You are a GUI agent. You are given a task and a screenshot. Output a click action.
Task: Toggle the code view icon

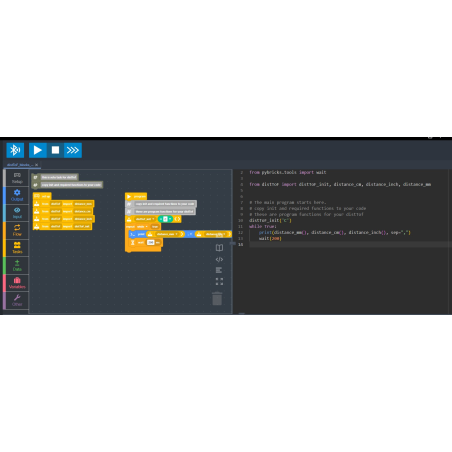click(x=219, y=259)
